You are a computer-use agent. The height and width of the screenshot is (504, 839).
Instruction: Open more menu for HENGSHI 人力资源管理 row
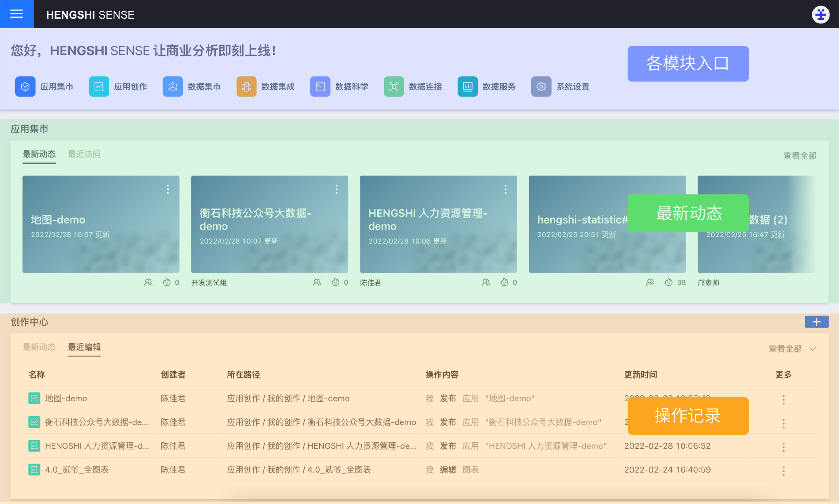[x=783, y=447]
